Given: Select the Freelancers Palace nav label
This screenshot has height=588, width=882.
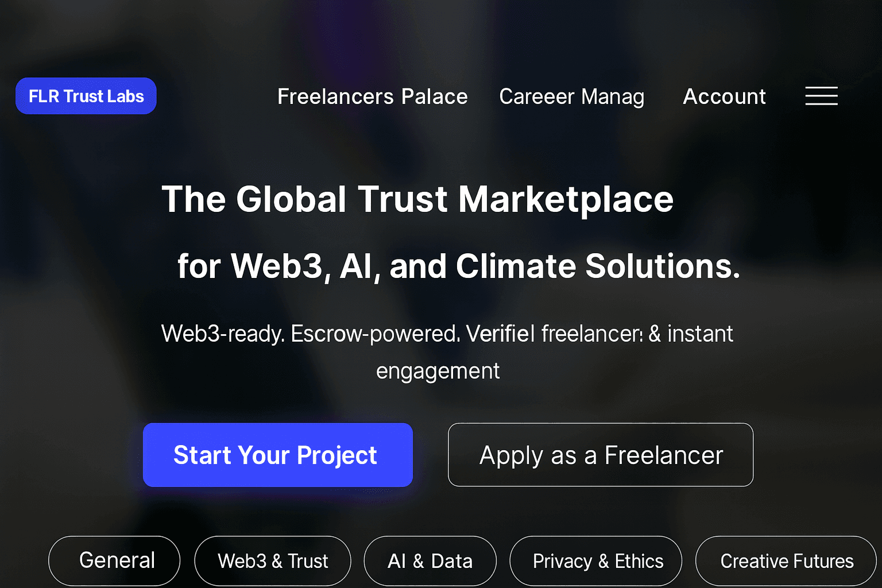Looking at the screenshot, I should [x=372, y=96].
